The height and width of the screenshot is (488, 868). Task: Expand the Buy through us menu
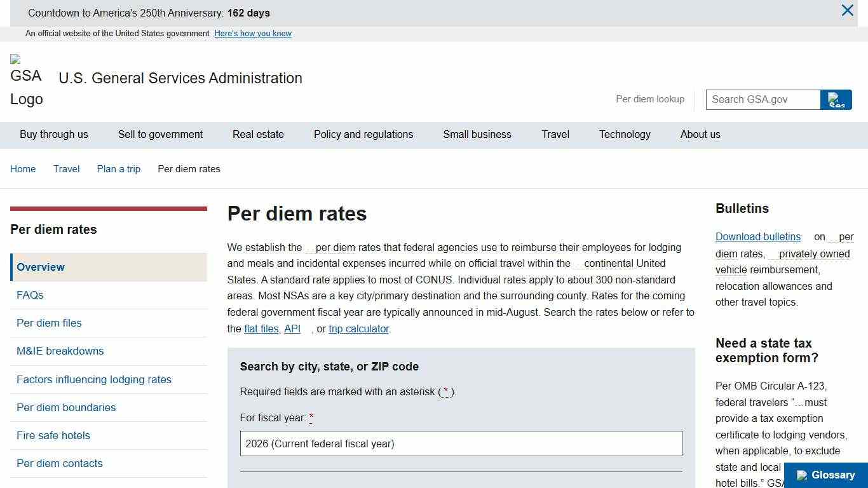[53, 134]
